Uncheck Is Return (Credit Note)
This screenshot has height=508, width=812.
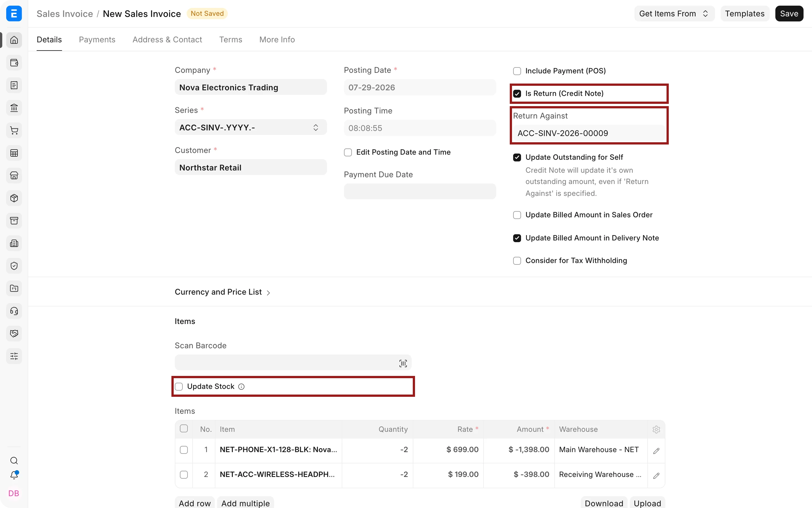coord(517,93)
